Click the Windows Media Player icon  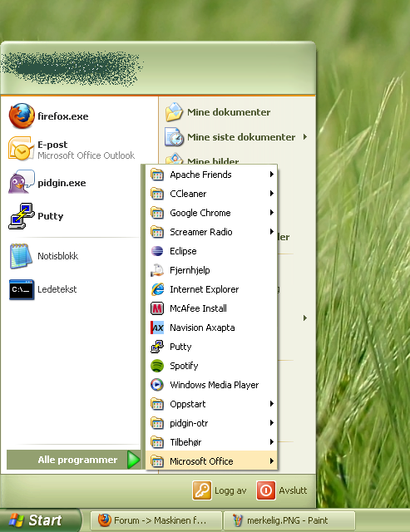click(157, 385)
